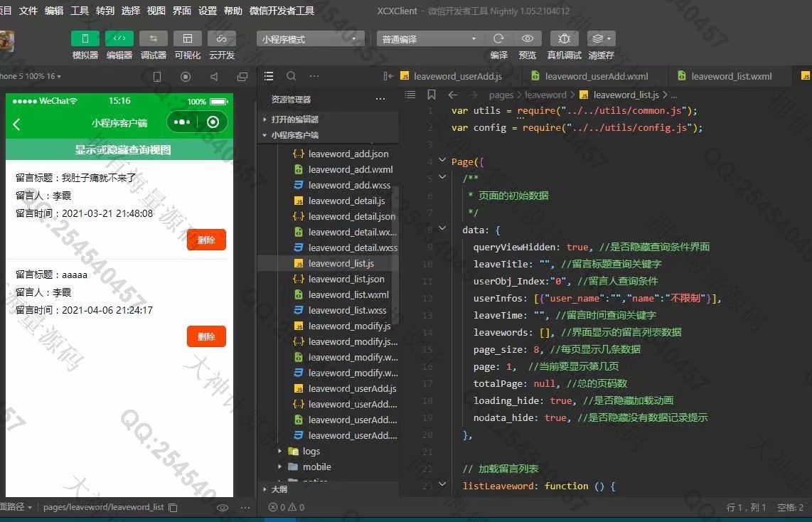Go back with the editor left arrow

point(453,95)
